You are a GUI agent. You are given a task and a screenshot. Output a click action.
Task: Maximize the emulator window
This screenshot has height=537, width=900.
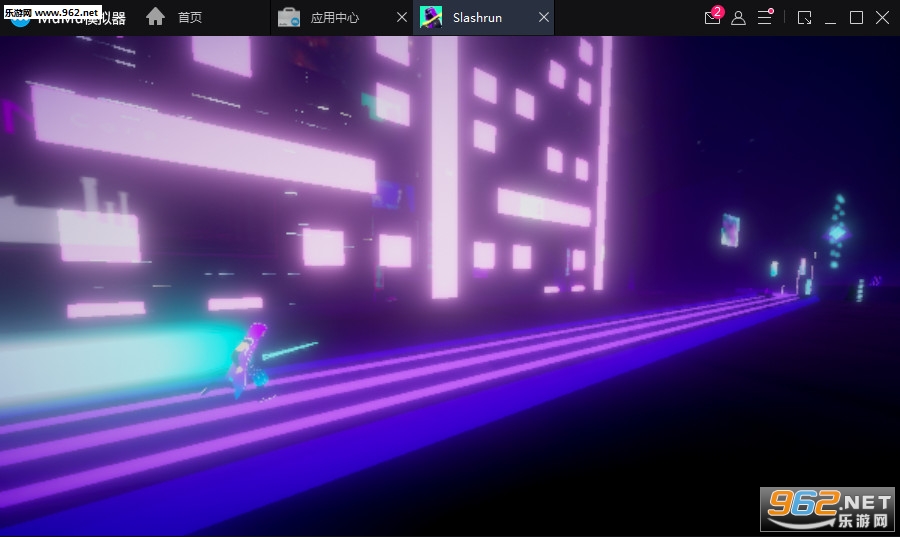[856, 18]
